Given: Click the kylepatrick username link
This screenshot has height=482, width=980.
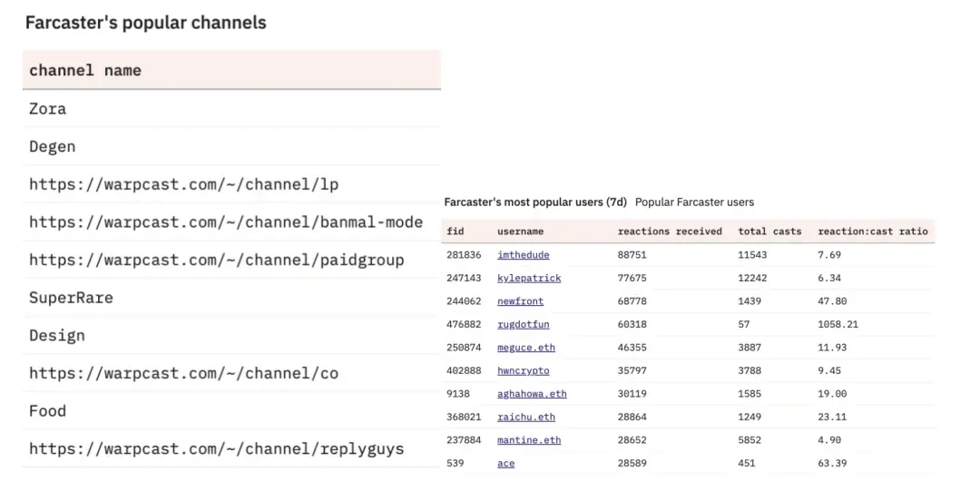Looking at the screenshot, I should [x=529, y=278].
